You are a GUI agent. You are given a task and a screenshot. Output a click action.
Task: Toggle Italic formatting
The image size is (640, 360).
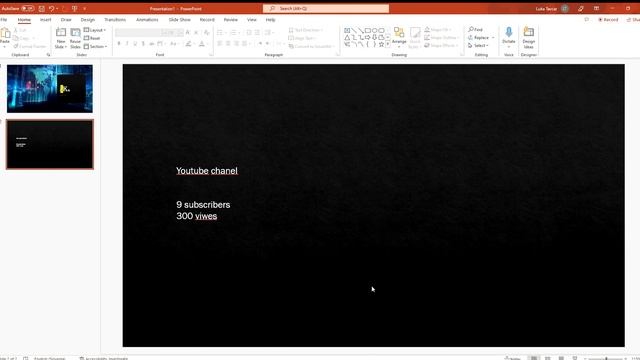[127, 44]
